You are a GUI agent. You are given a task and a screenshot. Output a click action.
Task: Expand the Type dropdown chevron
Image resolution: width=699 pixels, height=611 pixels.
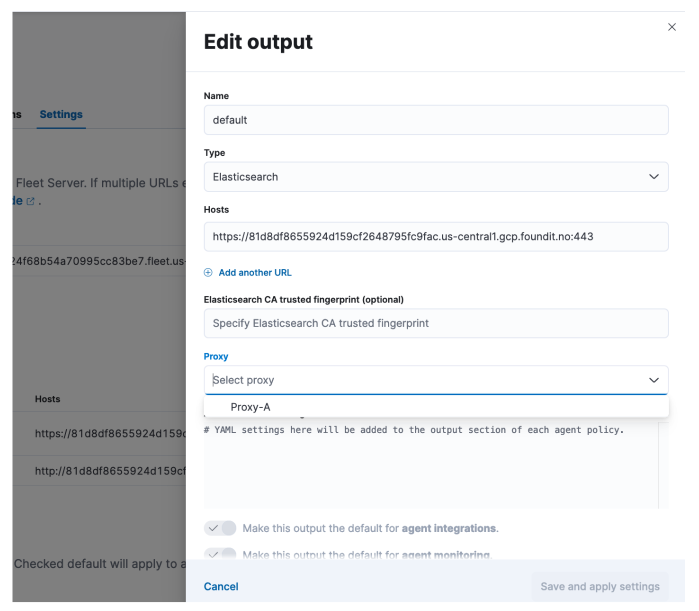point(654,177)
